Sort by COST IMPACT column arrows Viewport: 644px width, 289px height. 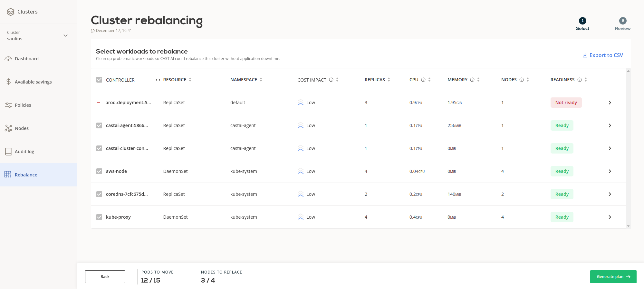(x=337, y=80)
